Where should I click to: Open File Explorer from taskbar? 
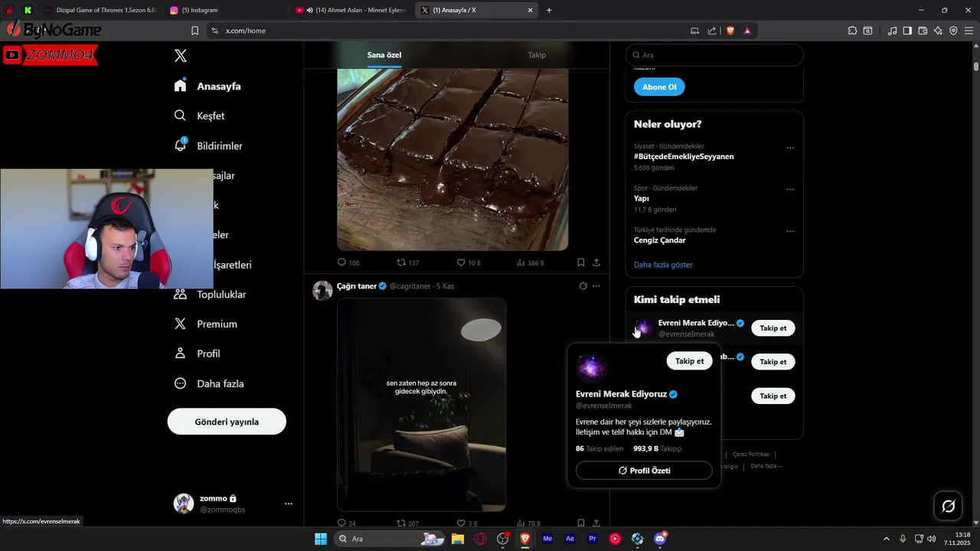[457, 539]
